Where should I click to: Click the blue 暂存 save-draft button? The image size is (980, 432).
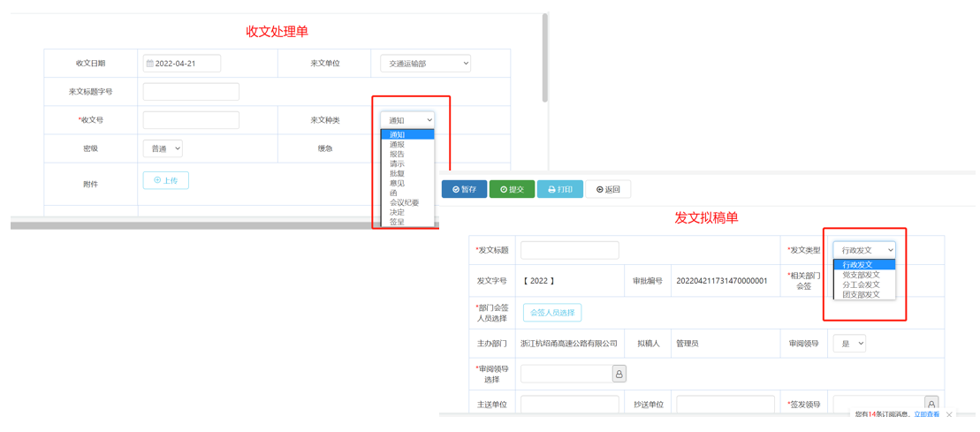click(464, 189)
